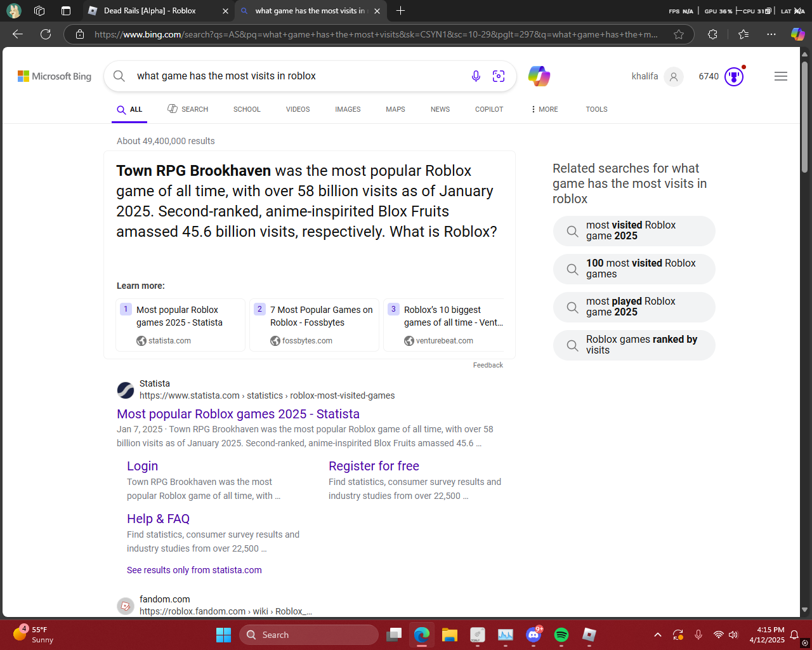Open 'Most popular Roblox games 2025 - Statista' result
Viewport: 812px width, 650px height.
(x=238, y=414)
